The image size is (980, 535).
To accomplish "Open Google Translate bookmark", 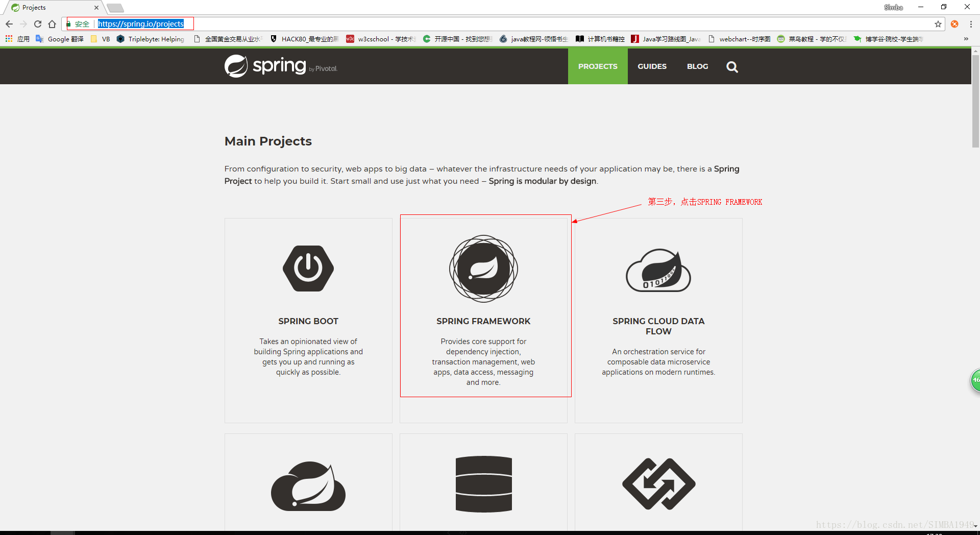I will pos(60,39).
